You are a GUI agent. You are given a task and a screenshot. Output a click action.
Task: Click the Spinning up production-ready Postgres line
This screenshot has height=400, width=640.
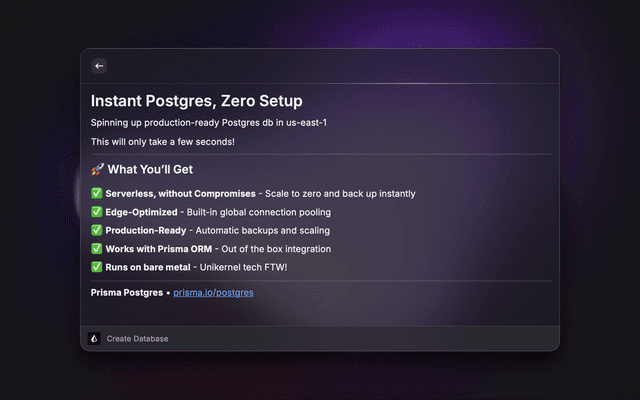[209, 123]
